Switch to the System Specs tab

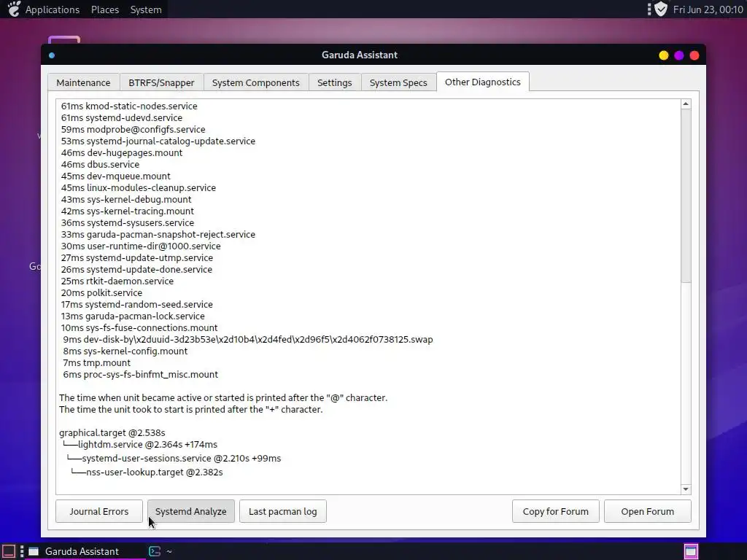pos(398,82)
